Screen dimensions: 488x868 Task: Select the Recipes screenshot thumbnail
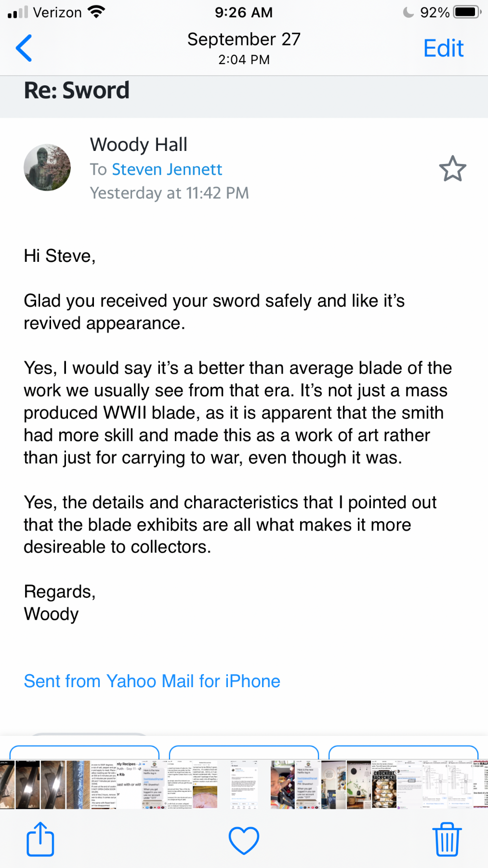pyautogui.click(x=129, y=785)
